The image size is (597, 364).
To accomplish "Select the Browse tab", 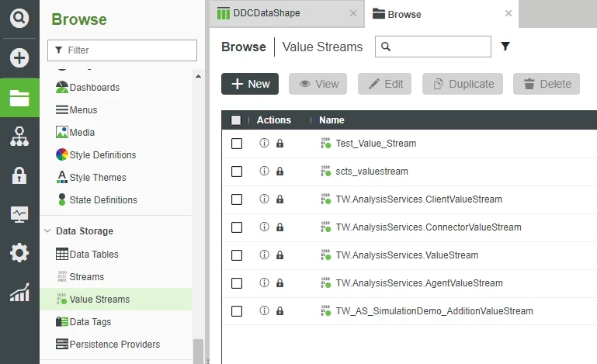I will (x=442, y=14).
